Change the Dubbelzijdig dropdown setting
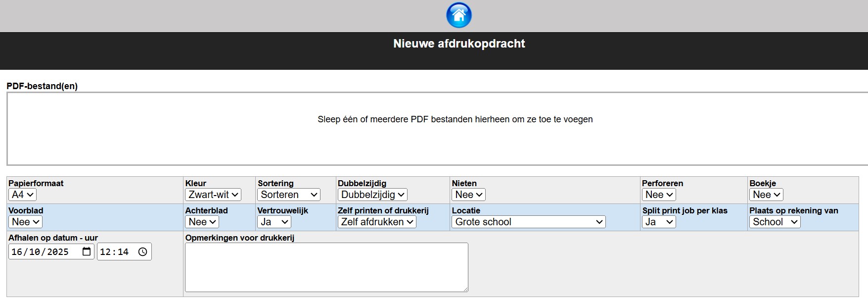Screen dimensions: 868x302 click(372, 195)
